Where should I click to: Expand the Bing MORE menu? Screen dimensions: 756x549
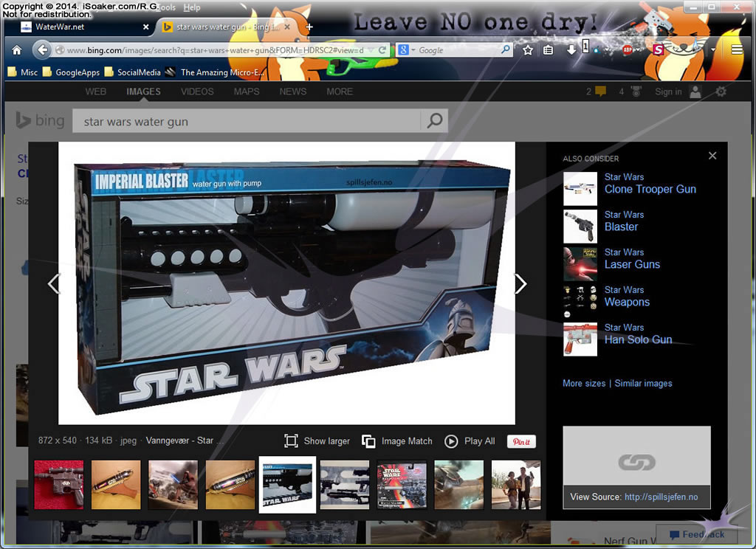tap(340, 91)
